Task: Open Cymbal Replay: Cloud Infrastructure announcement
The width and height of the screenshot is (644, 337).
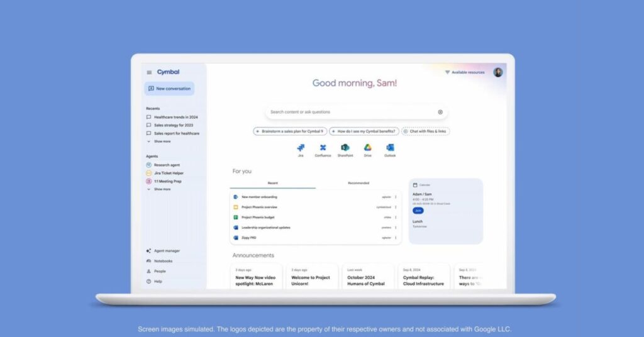Action: [x=424, y=277]
